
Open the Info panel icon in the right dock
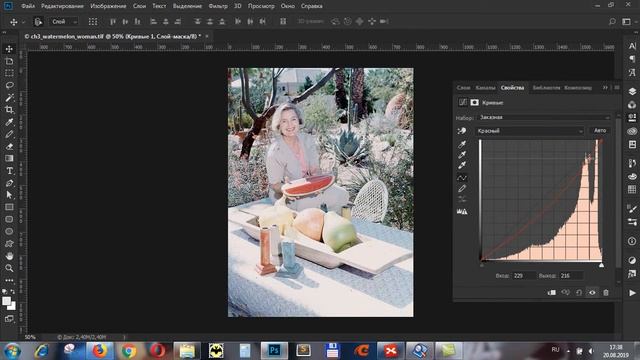[x=632, y=241]
